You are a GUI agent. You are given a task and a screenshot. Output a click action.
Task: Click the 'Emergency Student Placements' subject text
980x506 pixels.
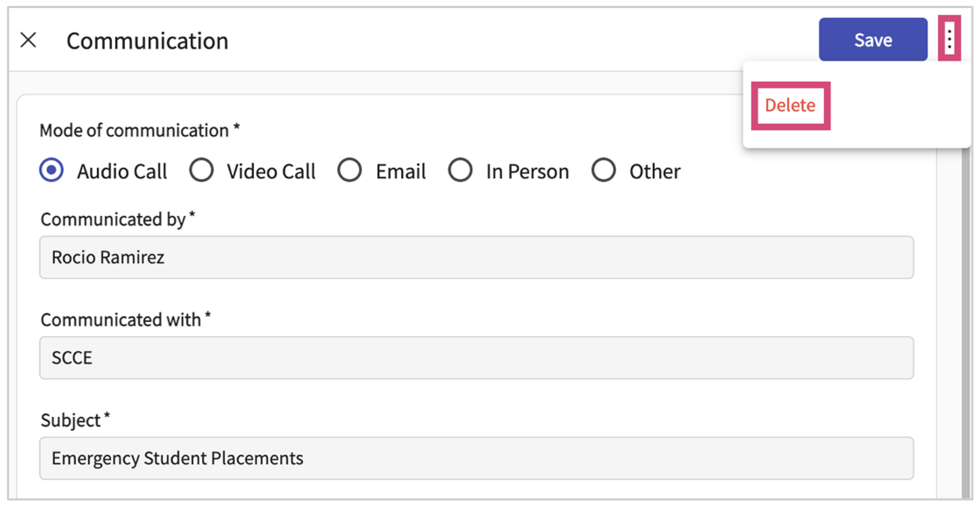click(177, 458)
